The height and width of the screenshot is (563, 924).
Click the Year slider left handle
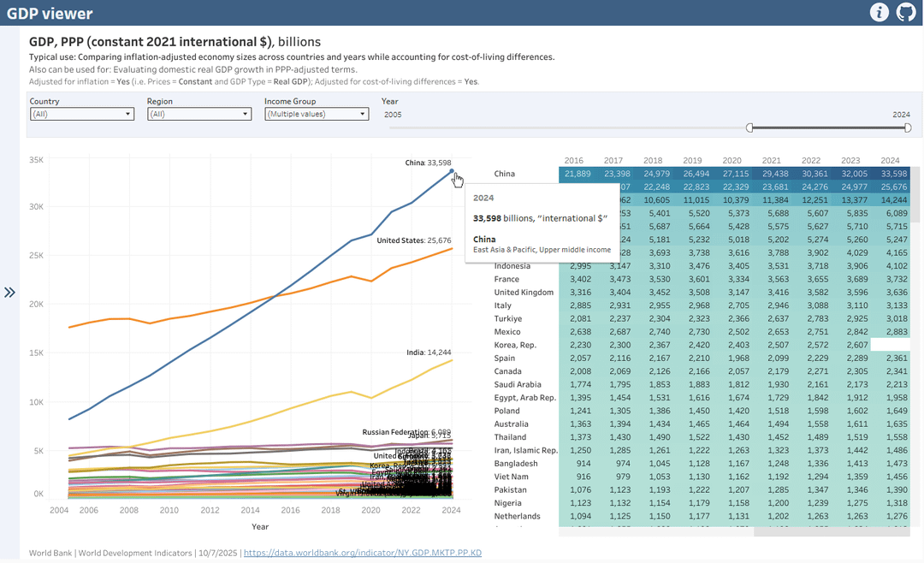(x=750, y=127)
